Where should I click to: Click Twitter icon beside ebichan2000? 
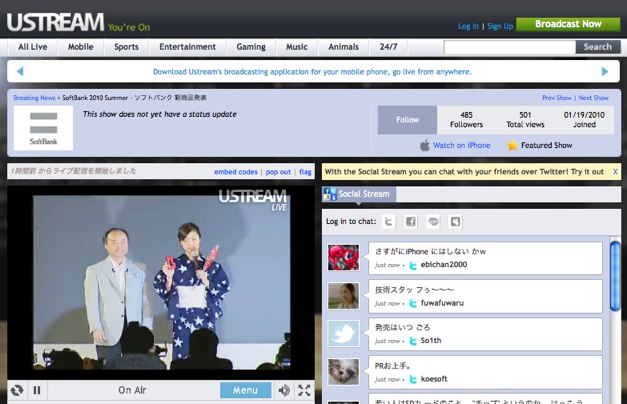coord(413,265)
